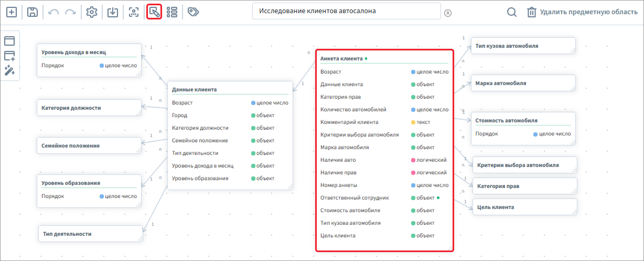This screenshot has height=261, width=644.
Task: Save the domain with the floppy disk icon
Action: point(33,12)
